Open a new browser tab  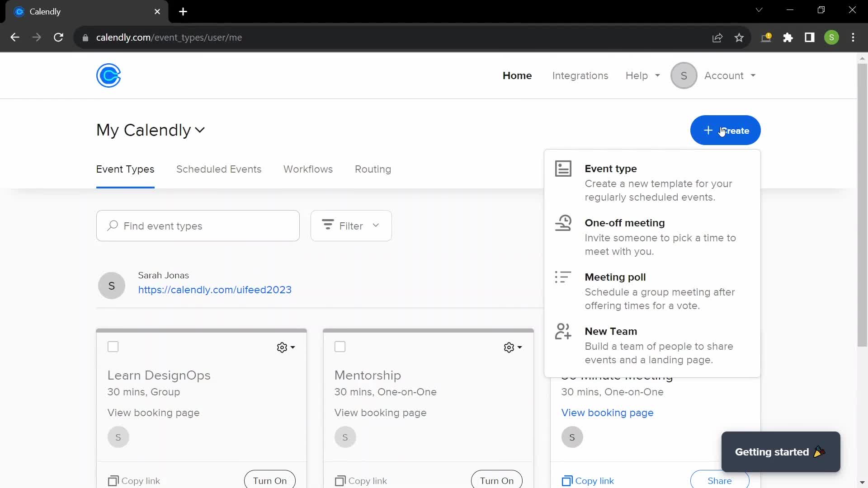coord(183,12)
